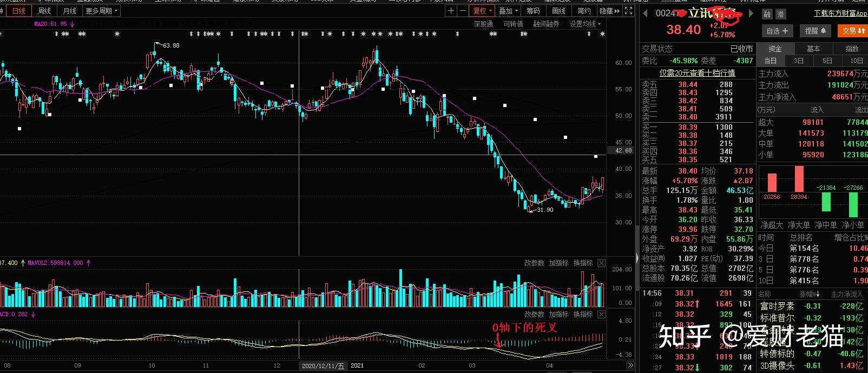Click 隐藏 to hide side panel
The height and width of the screenshot is (373, 868).
tap(609, 11)
